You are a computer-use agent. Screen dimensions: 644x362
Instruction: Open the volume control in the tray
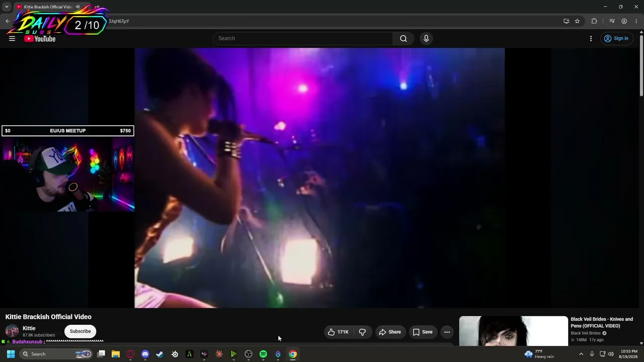[611, 354]
